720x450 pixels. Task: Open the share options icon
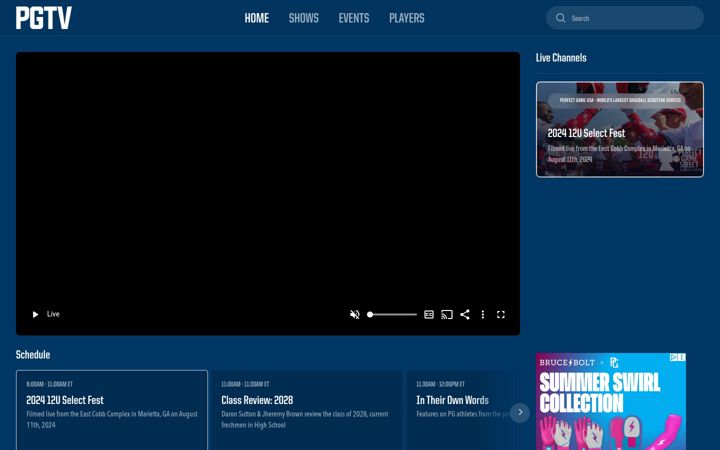(465, 315)
